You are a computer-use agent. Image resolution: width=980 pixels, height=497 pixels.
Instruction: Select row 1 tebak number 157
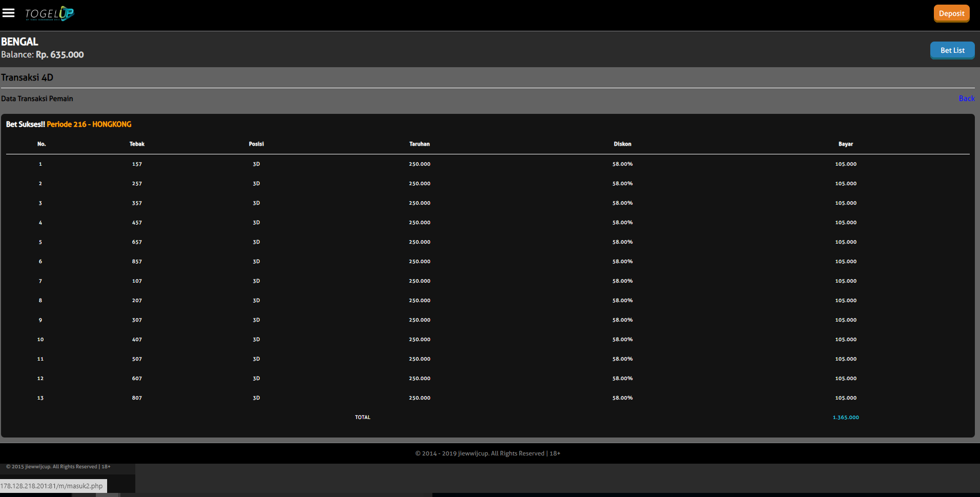(x=137, y=164)
